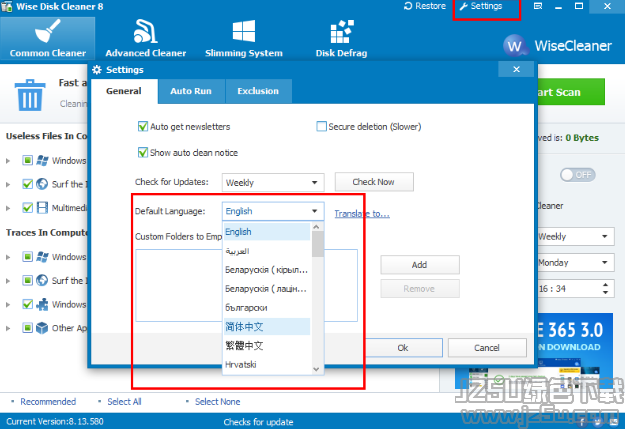The width and height of the screenshot is (625, 429).
Task: Open the Monday day dropdown
Action: coord(575,262)
